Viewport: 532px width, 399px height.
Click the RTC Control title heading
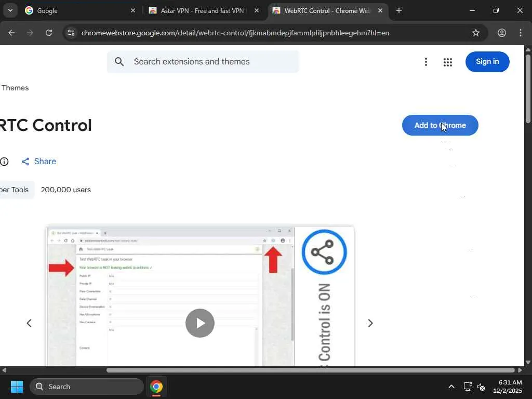(46, 125)
